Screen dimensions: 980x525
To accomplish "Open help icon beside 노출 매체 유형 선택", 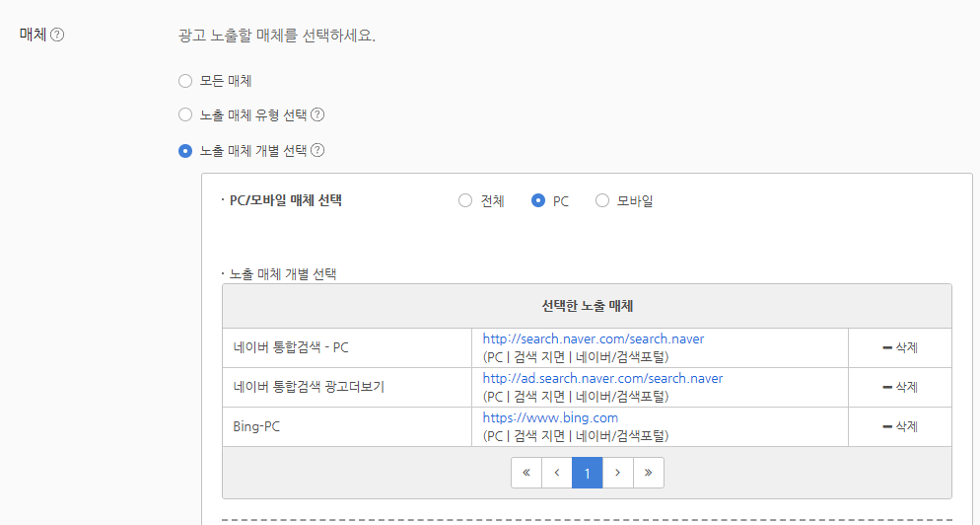I will pos(317,114).
